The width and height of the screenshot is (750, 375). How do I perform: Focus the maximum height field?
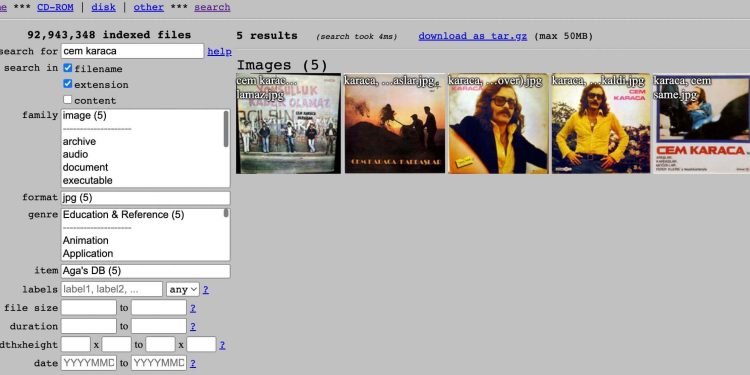(201, 344)
